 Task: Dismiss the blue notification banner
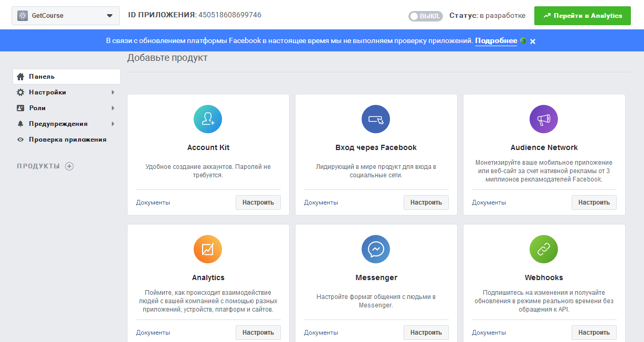pyautogui.click(x=533, y=41)
